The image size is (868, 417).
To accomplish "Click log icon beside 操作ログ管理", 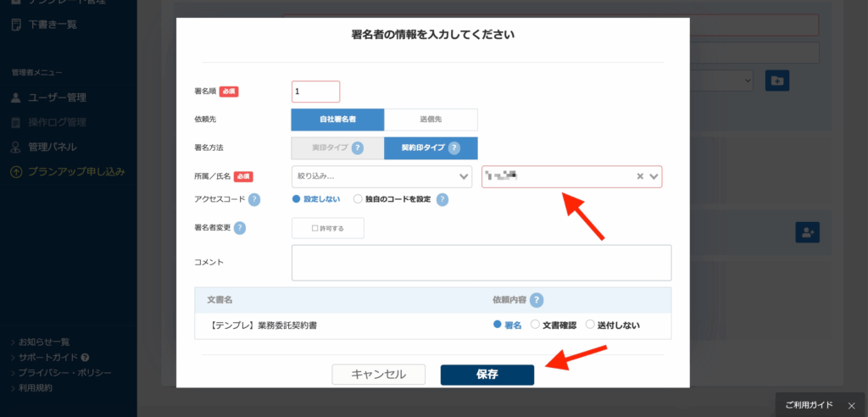I will point(16,122).
